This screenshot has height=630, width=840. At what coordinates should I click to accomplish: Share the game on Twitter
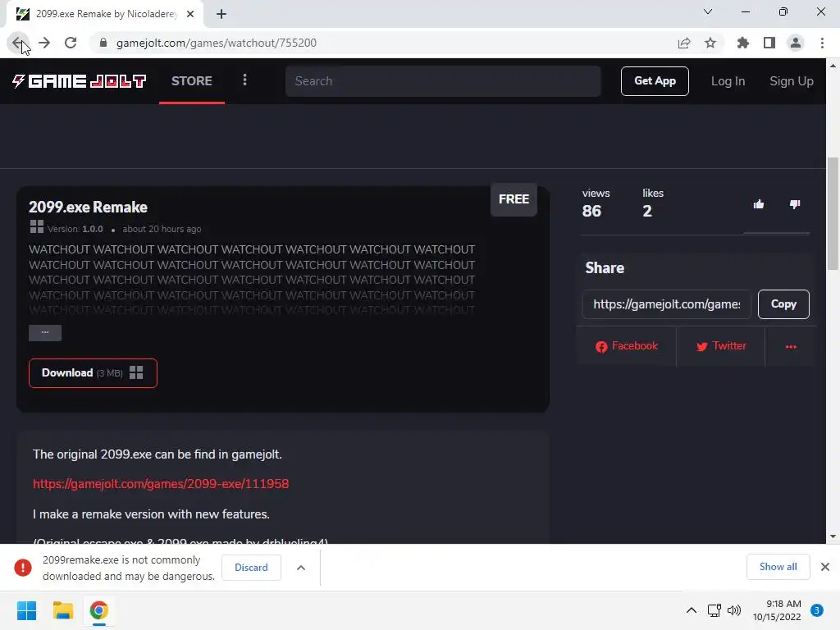tap(721, 346)
